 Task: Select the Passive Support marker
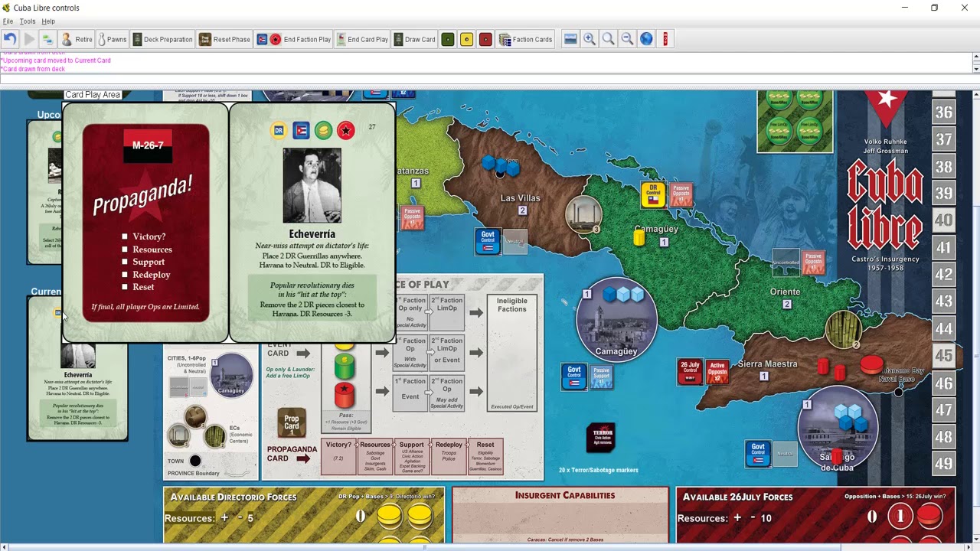coord(602,377)
